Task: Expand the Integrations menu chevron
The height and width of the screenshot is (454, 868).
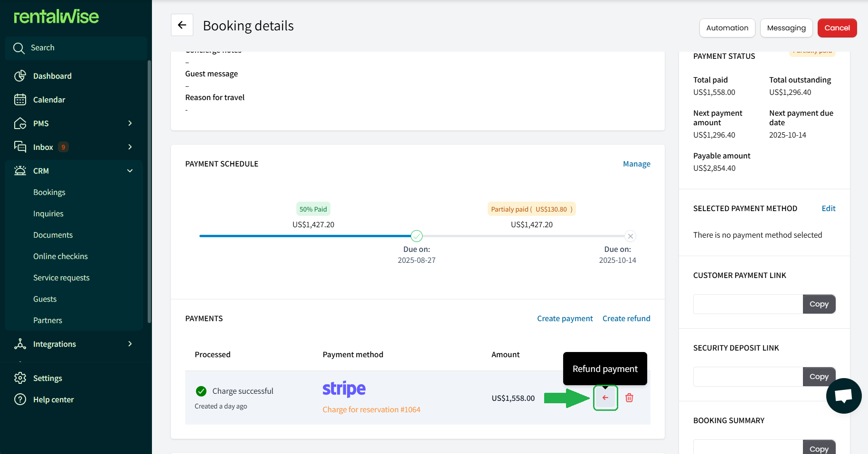Action: pos(130,344)
